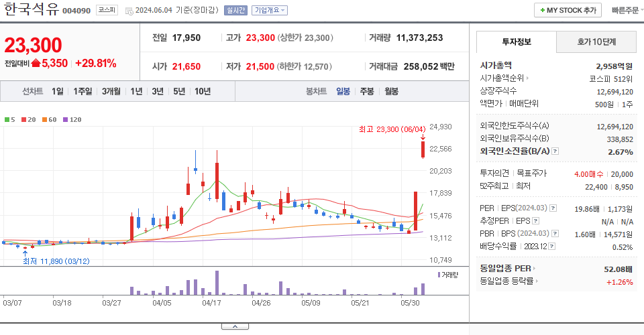644x335 pixels.
Task: Click the 거래량 11,373,253 value
Action: pos(419,38)
